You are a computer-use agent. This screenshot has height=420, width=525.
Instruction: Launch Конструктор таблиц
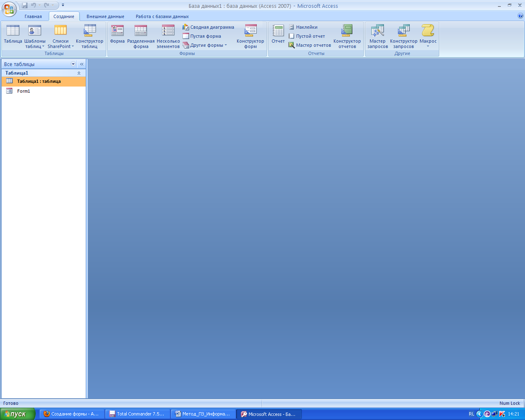(89, 36)
